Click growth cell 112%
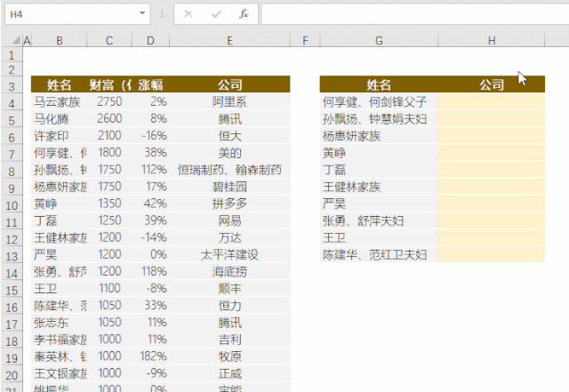 tap(150, 170)
